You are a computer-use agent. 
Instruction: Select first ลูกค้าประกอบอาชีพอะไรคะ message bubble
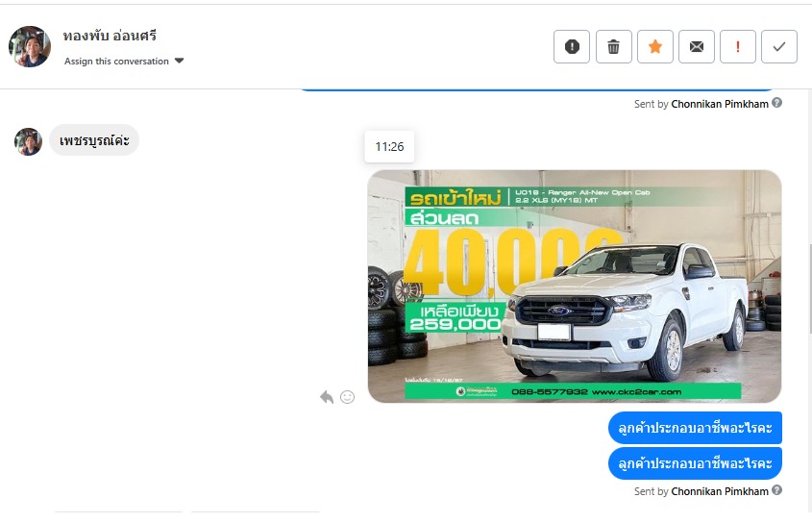coord(695,428)
